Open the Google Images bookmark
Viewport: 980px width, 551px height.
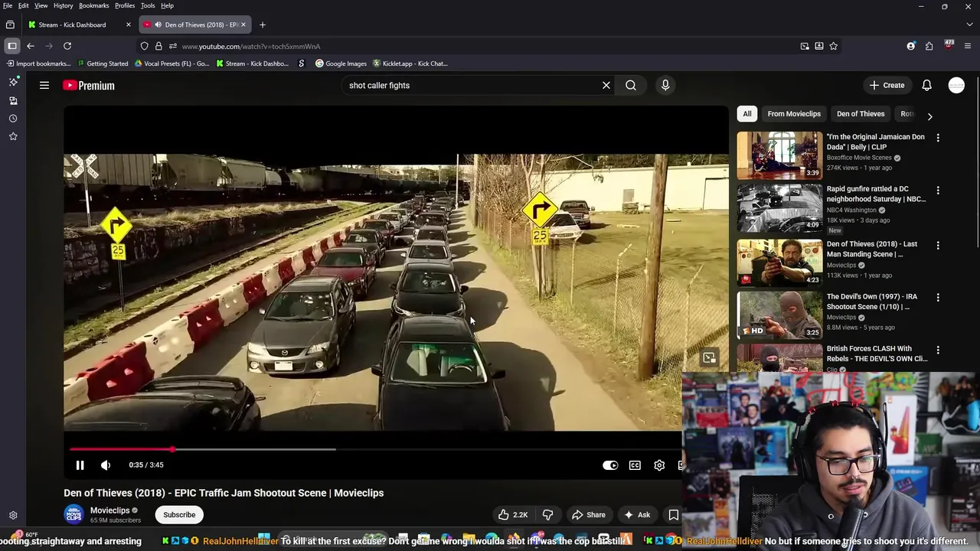coord(341,64)
